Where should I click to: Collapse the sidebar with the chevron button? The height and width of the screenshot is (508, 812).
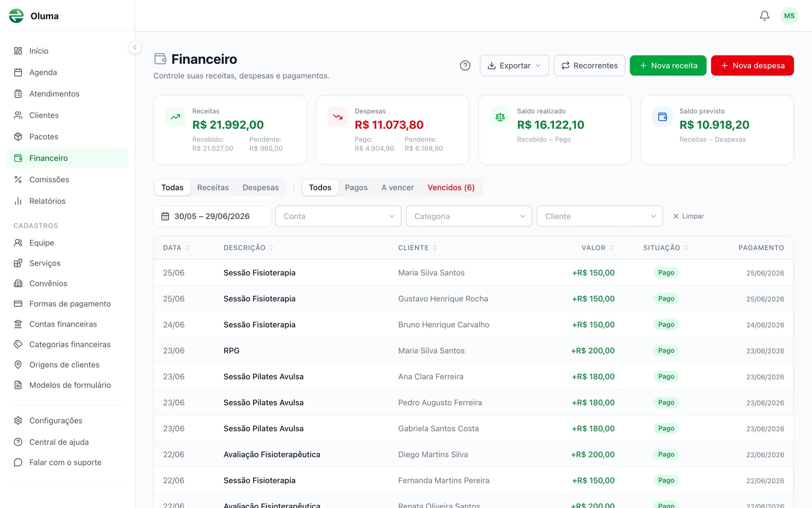(135, 47)
